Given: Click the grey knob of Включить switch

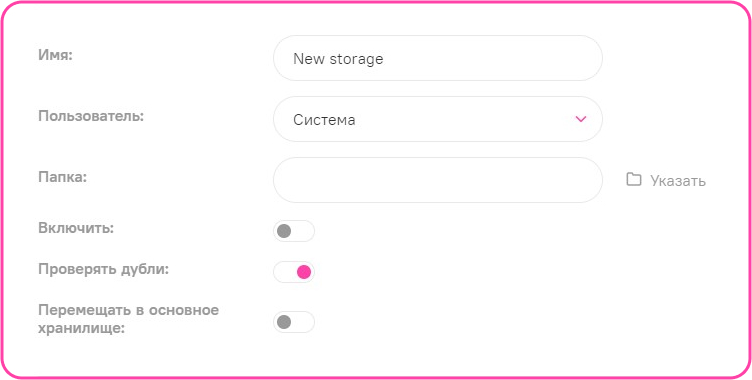Looking at the screenshot, I should [x=284, y=231].
